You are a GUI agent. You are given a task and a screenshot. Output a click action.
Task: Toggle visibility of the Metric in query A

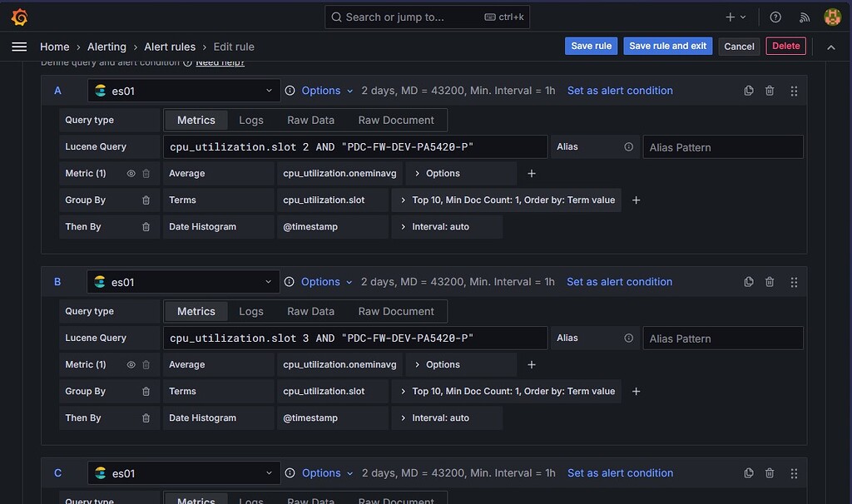coord(131,173)
